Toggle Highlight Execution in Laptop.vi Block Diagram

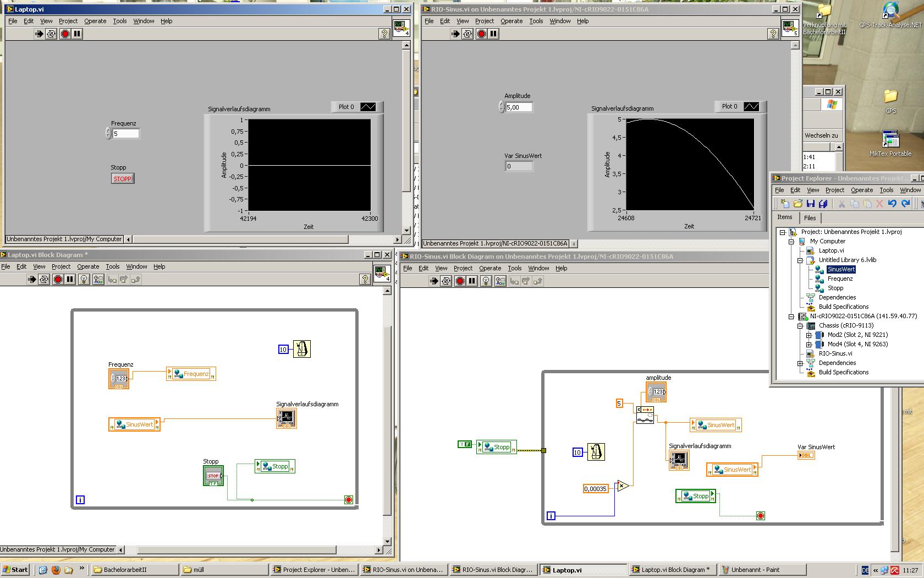click(84, 280)
